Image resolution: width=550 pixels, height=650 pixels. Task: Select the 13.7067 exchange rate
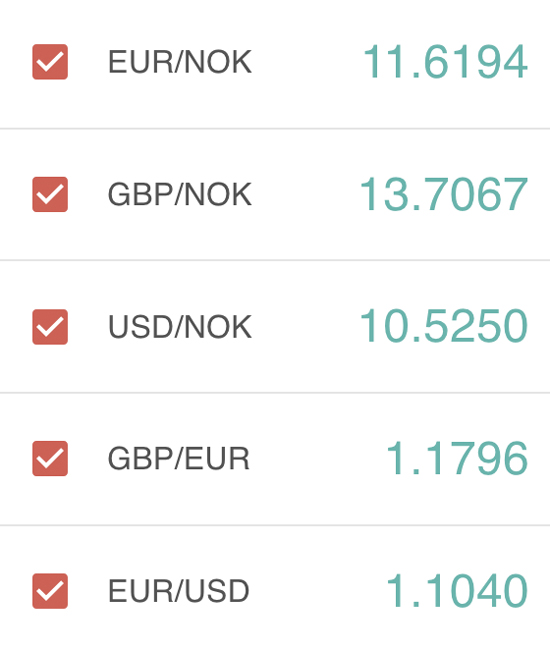tap(444, 194)
